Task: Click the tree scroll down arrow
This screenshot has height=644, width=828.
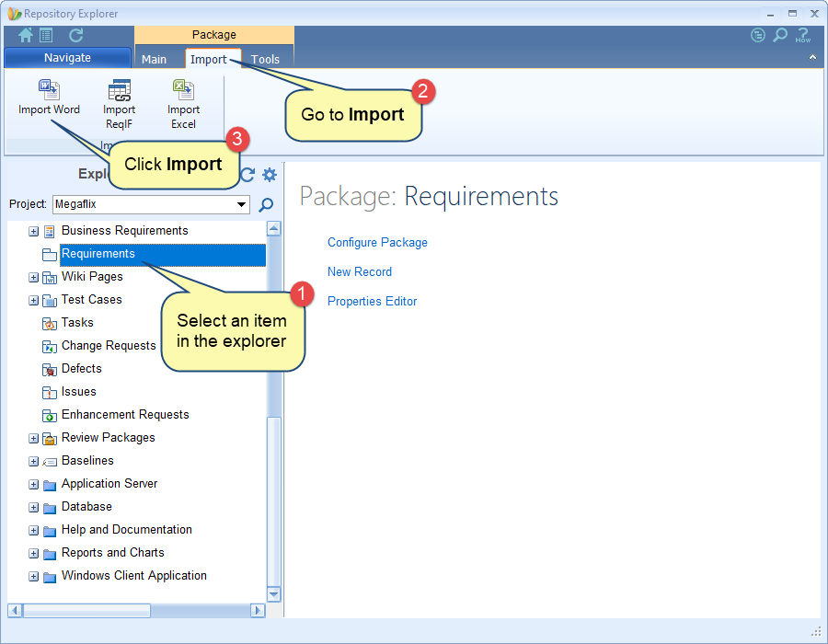Action: pos(273,594)
